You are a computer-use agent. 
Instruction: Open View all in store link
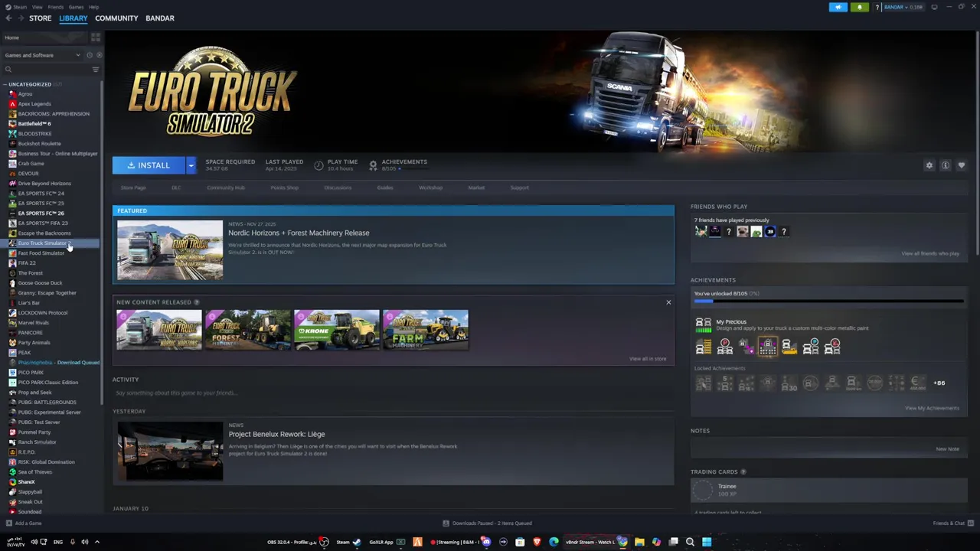point(648,359)
